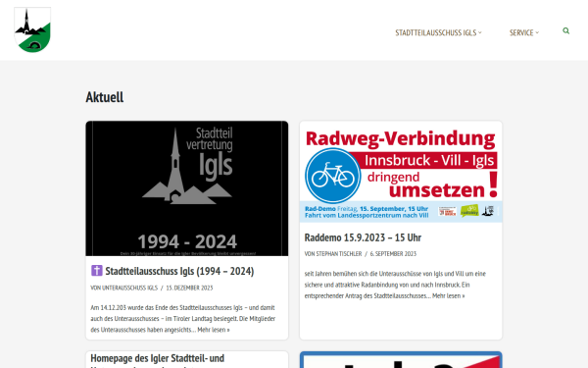The width and height of the screenshot is (588, 368).
Task: Click the Aktuell page heading
Action: pos(105,97)
